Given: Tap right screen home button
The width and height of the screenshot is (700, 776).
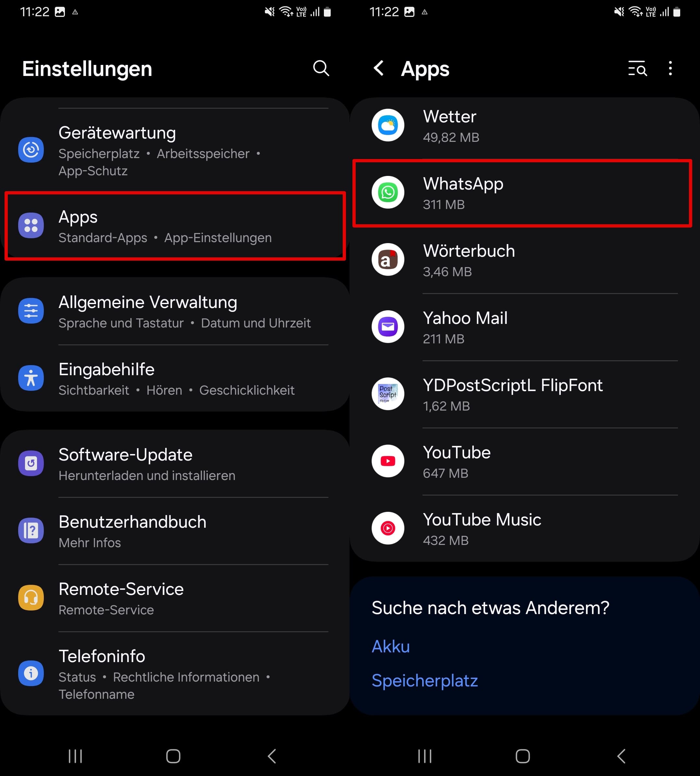Looking at the screenshot, I should (523, 756).
